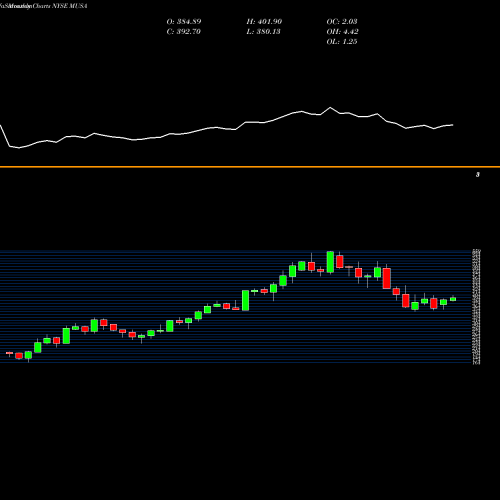
Task: Click the 'OH: 4.42' reading
Action: click(342, 32)
